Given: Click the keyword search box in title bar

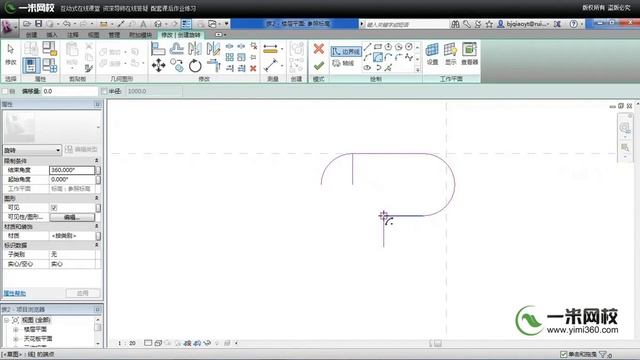Looking at the screenshot, I should 406,24.
